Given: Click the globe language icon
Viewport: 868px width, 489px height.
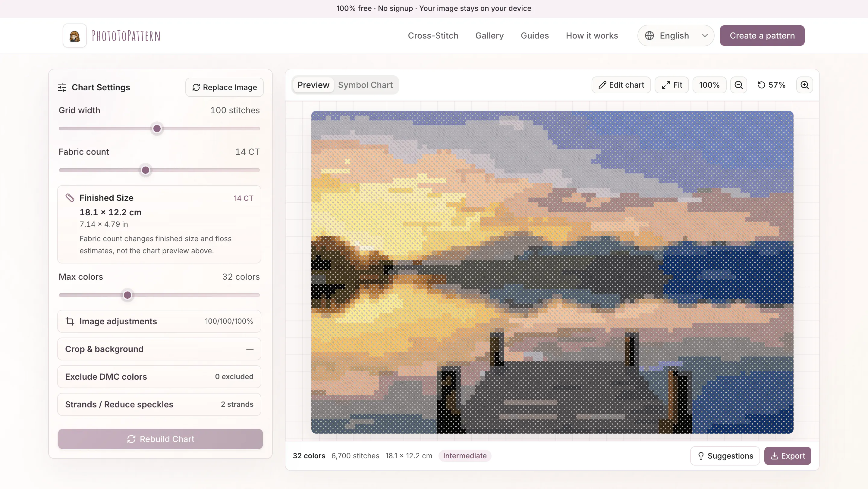Looking at the screenshot, I should pos(650,36).
